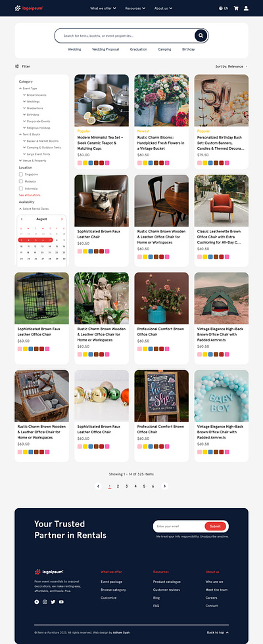The height and width of the screenshot is (644, 263).
Task: Check the Malaysia location checkbox
Action: (x=20, y=181)
